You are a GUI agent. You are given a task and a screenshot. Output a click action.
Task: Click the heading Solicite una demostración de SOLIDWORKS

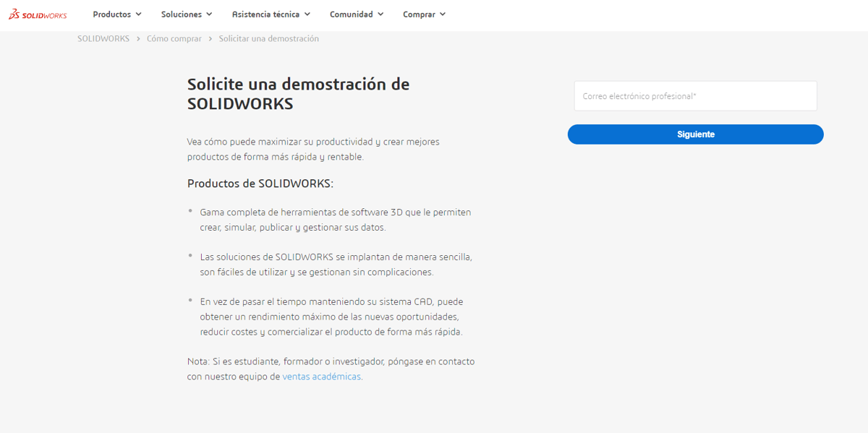pyautogui.click(x=299, y=94)
